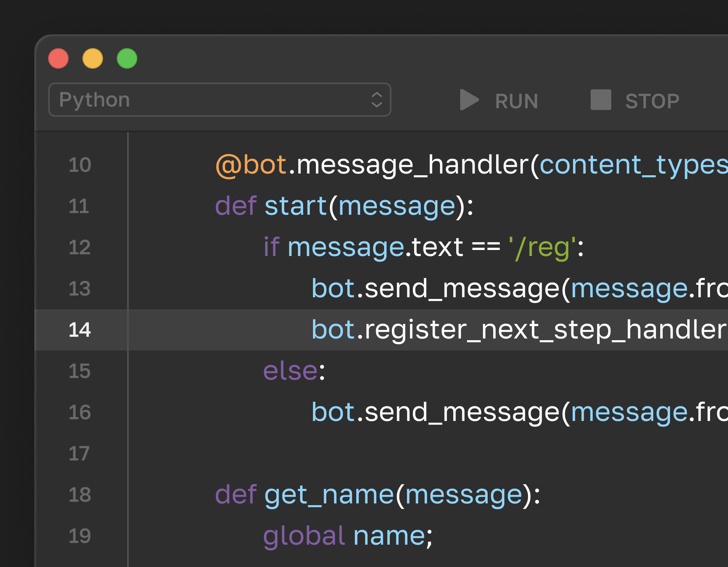Open the Python language dropdown
728x567 pixels.
point(219,100)
